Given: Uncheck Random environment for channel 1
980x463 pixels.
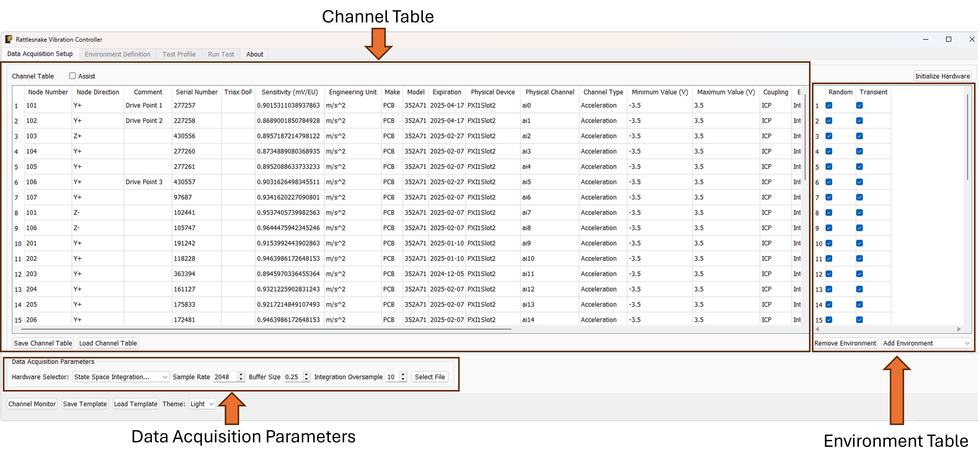Looking at the screenshot, I should coord(829,105).
